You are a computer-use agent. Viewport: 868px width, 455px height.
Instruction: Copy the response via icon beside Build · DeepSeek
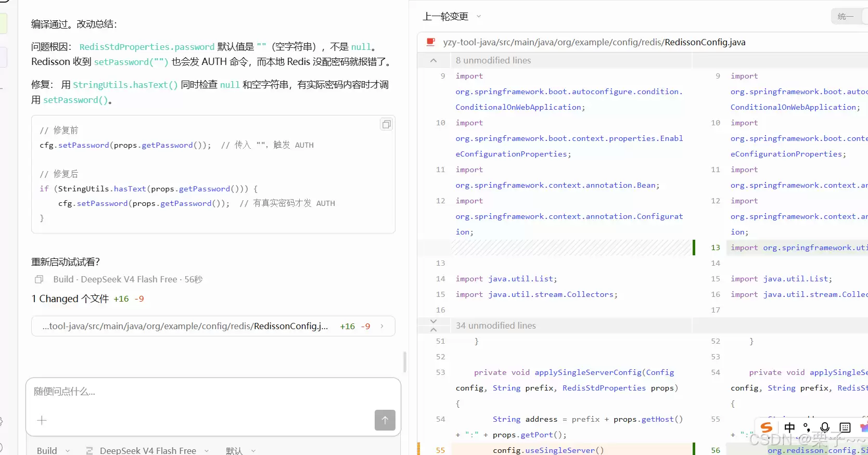coord(39,280)
